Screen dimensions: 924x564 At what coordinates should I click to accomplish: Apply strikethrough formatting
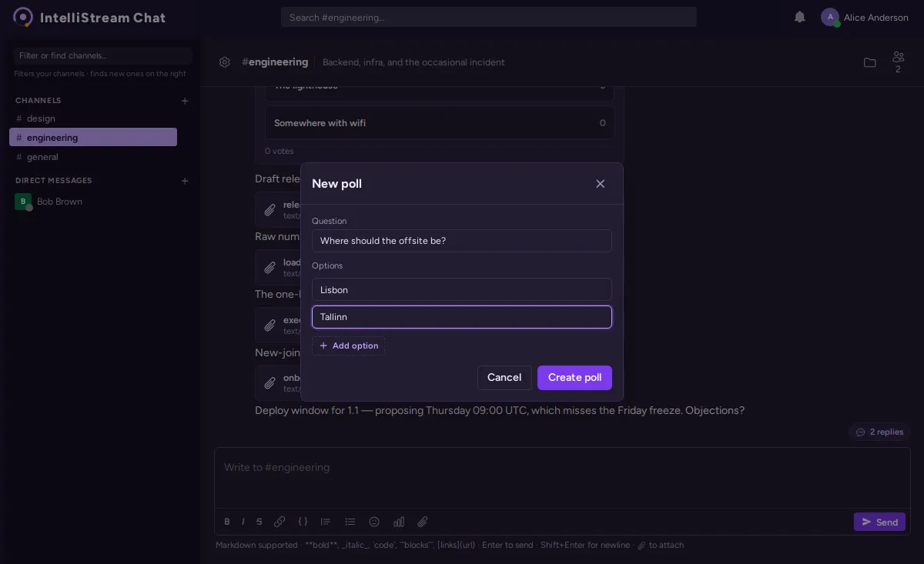click(x=259, y=522)
